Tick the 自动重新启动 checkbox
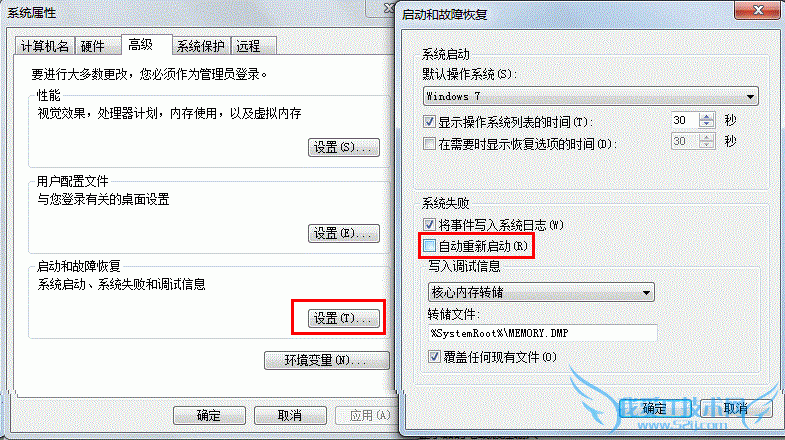Image resolution: width=785 pixels, height=440 pixels. point(429,246)
